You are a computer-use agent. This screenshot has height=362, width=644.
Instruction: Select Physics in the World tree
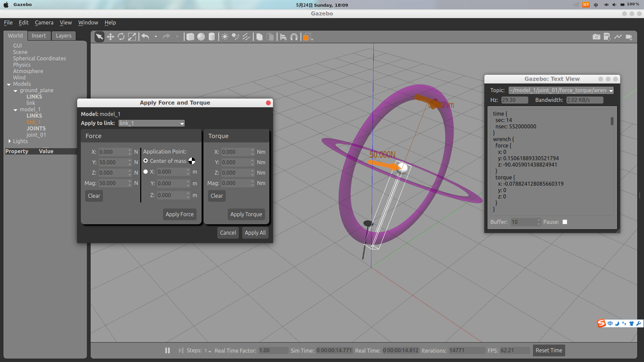[x=22, y=65]
